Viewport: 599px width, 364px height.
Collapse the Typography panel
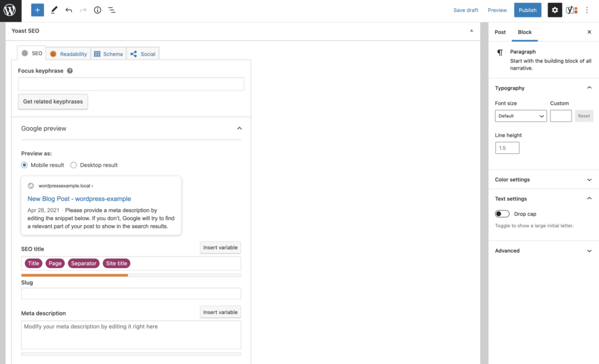tap(589, 88)
